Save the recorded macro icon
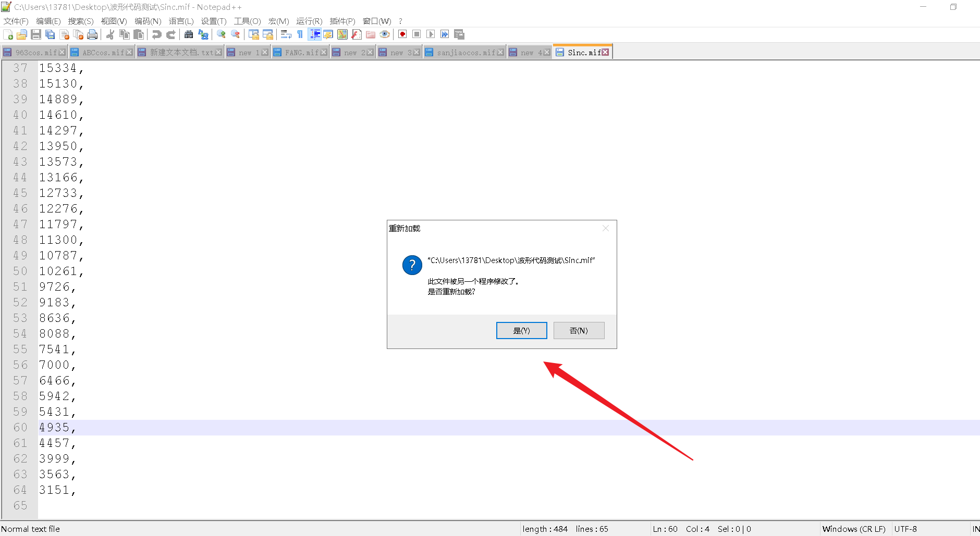Viewport: 980px width, 536px height. [x=459, y=34]
